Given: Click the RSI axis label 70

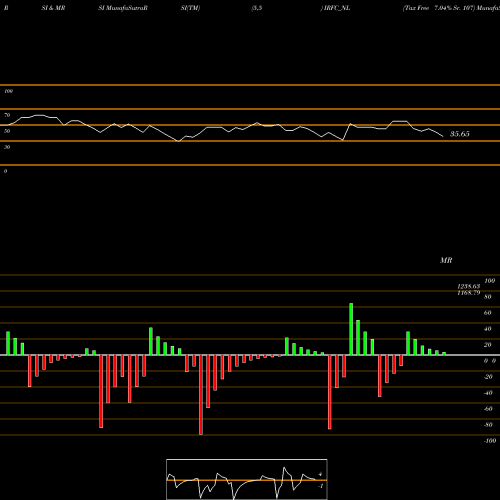Looking at the screenshot, I should [x=7, y=115].
